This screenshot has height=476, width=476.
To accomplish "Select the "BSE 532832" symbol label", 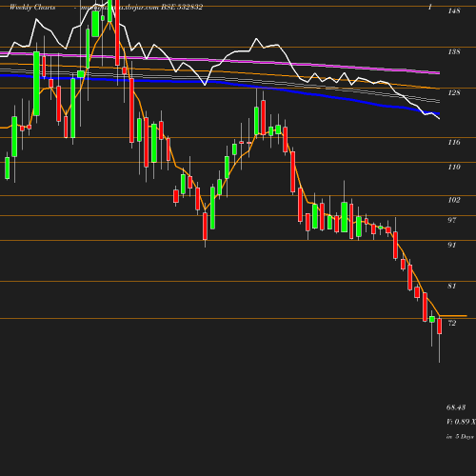I will click(x=182, y=8).
